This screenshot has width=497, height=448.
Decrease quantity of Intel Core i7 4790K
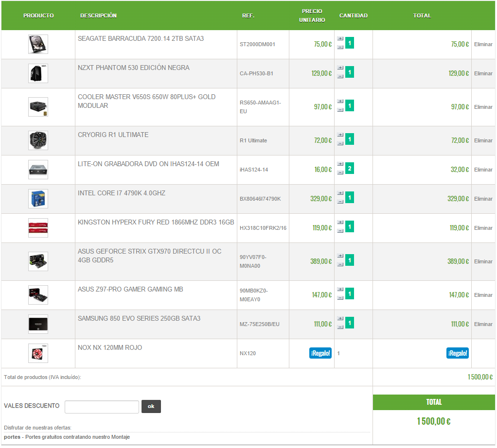pos(340,202)
